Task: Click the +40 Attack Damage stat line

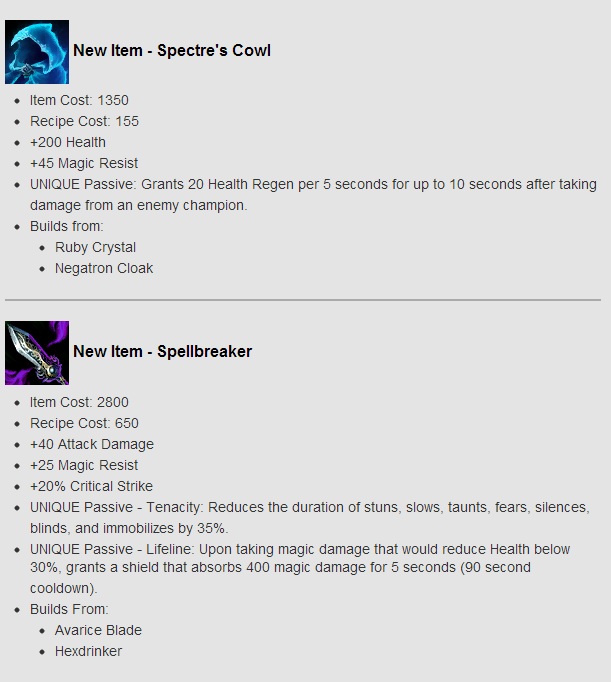Action: pyautogui.click(x=92, y=444)
